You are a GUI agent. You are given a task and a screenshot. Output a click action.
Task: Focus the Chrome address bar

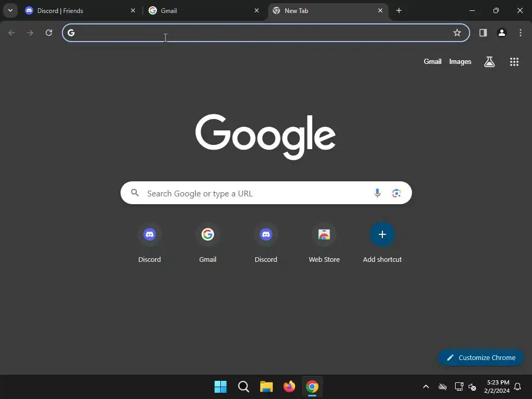coord(265,33)
